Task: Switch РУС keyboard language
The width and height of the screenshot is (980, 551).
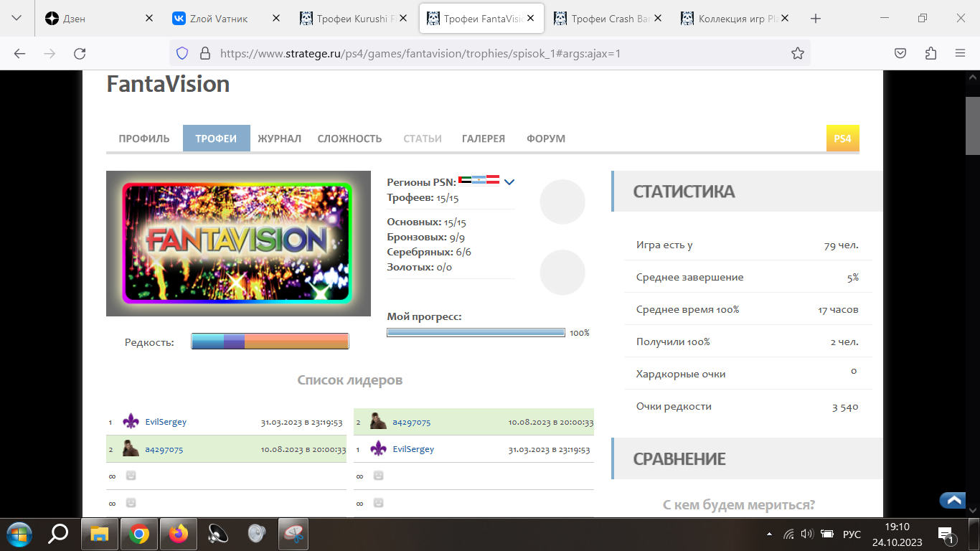Action: pos(852,534)
